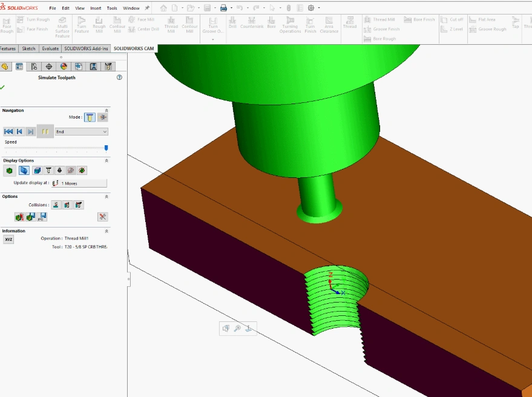Viewport: 532px width, 397px height.
Task: Click the Speed slider handle
Action: click(106, 148)
